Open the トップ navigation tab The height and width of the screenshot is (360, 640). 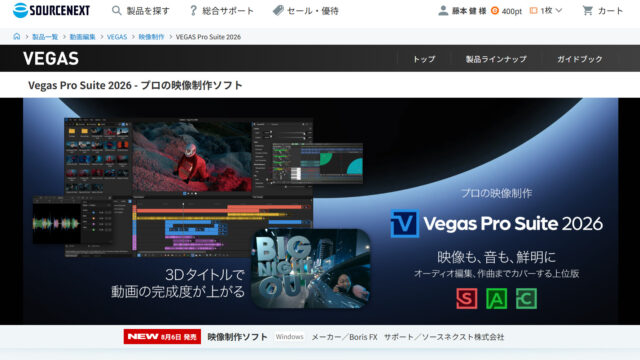tap(424, 59)
